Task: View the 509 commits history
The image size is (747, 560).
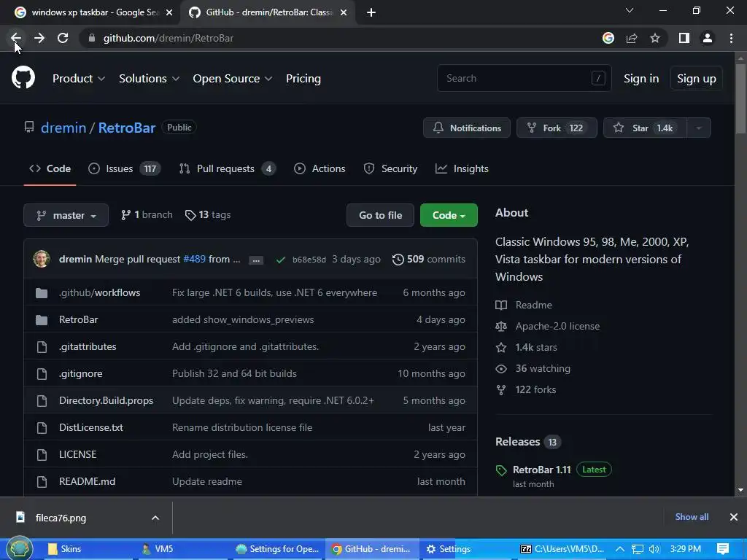Action: [429, 259]
